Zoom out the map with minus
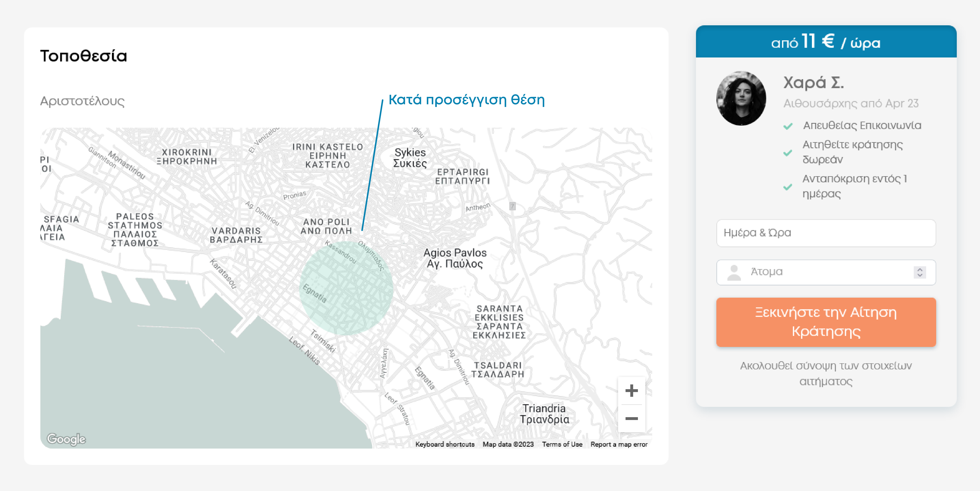Viewport: 980px width, 491px height. [631, 419]
